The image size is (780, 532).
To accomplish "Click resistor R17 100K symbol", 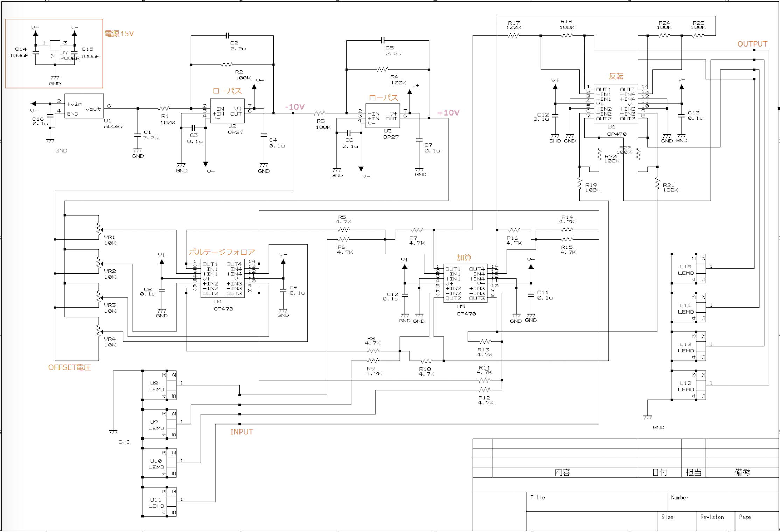I will coord(514,35).
